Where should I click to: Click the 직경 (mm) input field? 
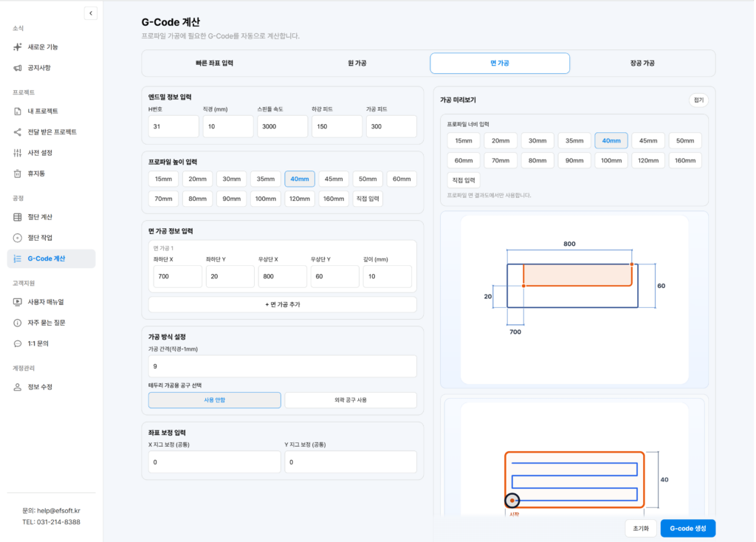228,126
